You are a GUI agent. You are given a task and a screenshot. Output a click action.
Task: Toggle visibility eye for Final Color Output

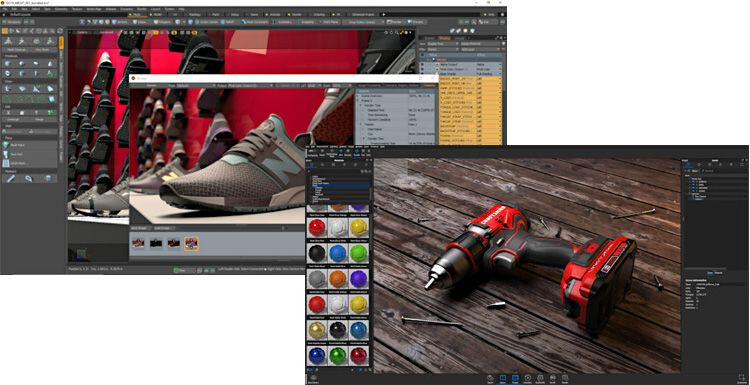tap(422, 69)
